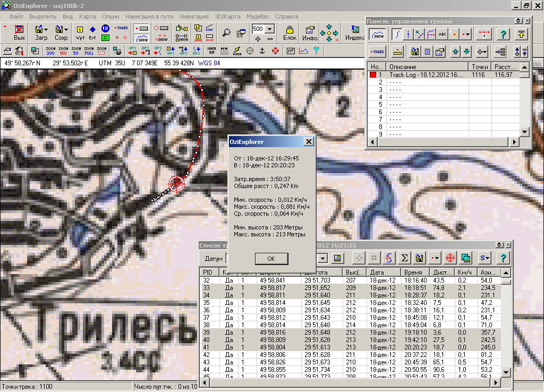Screen dimensions: 544x392
Task: Toggle the waypoint Wpt mode button
Action: (x=80, y=32)
